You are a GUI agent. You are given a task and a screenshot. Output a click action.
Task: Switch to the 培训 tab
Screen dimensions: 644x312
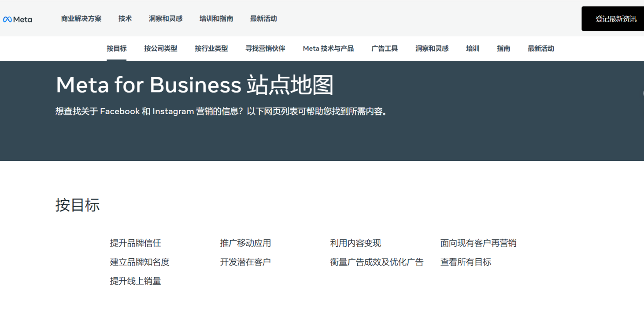472,48
